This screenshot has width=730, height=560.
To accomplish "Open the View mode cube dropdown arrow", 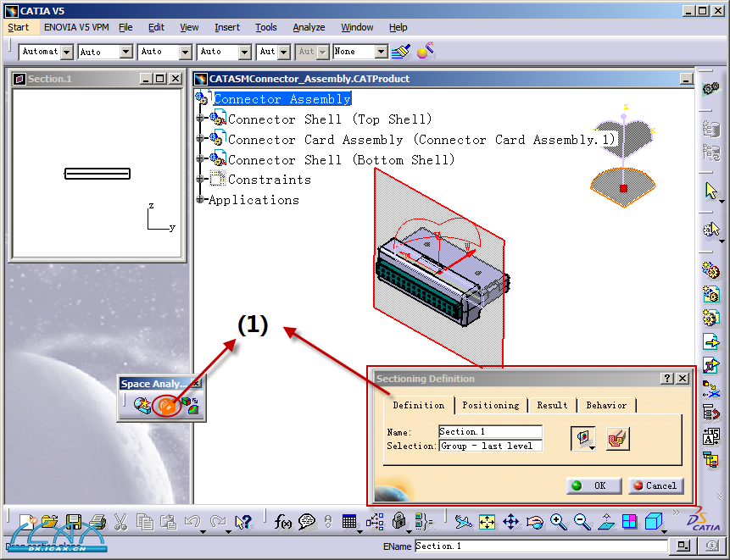I will (x=665, y=531).
